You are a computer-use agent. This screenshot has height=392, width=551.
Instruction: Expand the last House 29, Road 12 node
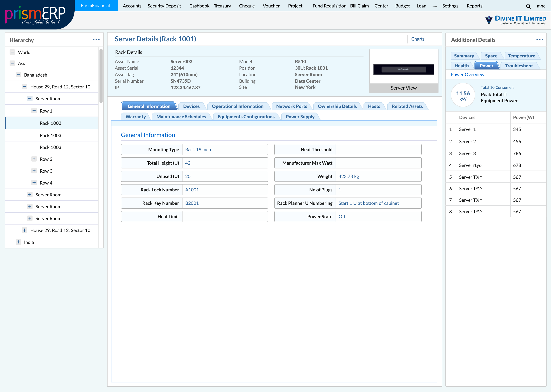pos(24,230)
